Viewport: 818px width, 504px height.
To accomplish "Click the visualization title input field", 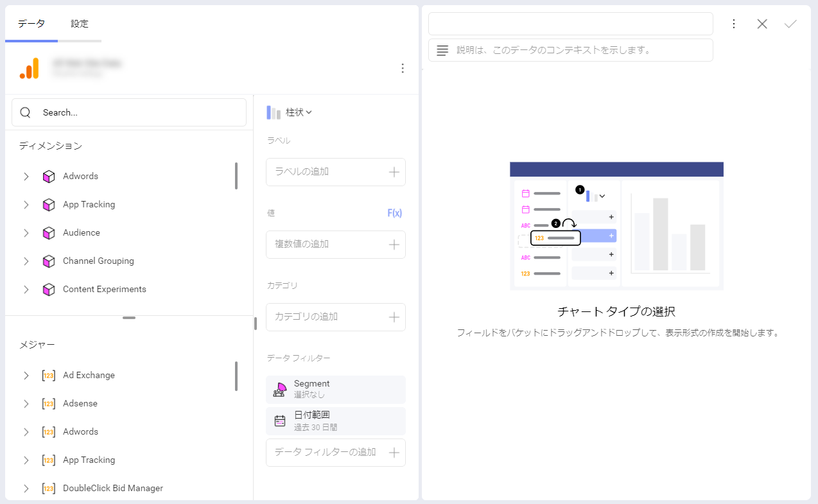I will [571, 24].
